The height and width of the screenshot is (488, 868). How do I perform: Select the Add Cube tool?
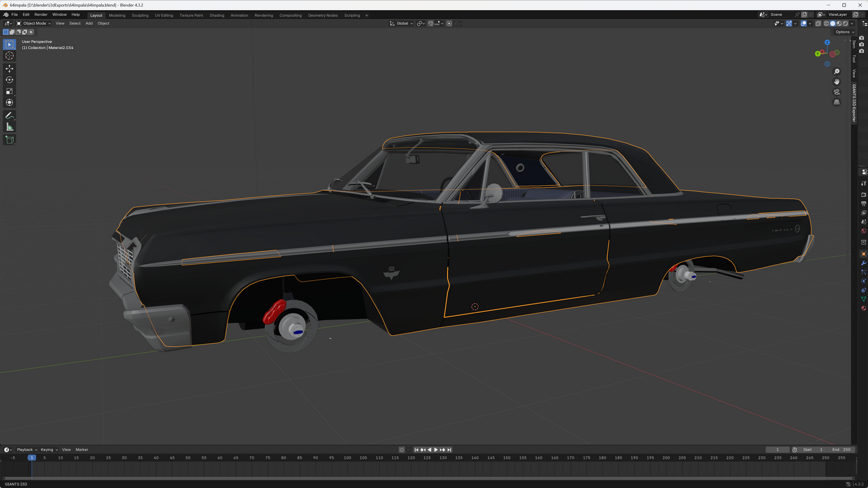10,140
